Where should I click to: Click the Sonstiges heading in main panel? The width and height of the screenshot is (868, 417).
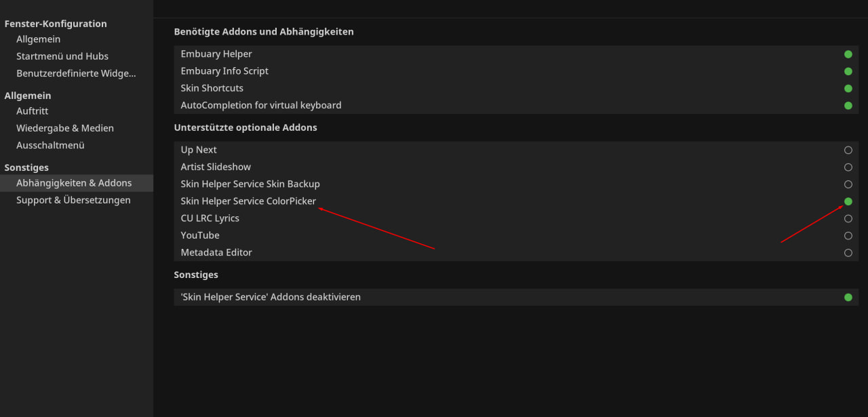(x=196, y=275)
